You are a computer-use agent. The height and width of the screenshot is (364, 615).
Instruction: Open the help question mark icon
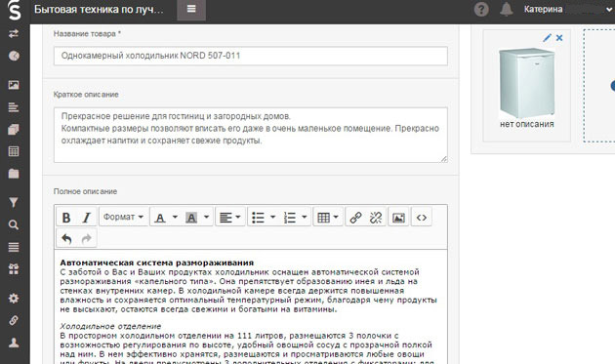click(x=481, y=9)
